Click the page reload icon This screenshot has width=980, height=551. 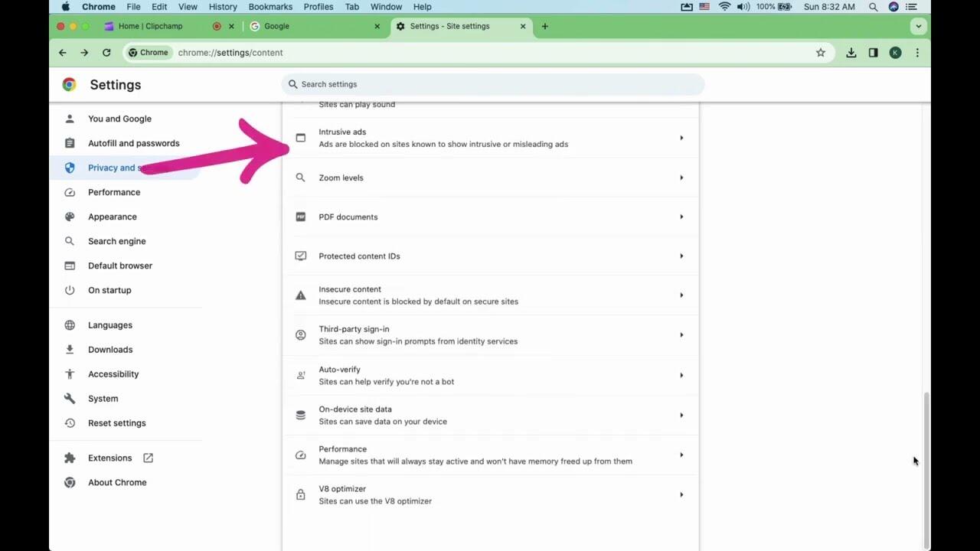[x=106, y=53]
